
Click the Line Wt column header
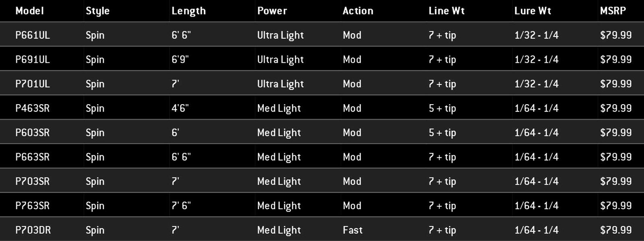(x=446, y=11)
